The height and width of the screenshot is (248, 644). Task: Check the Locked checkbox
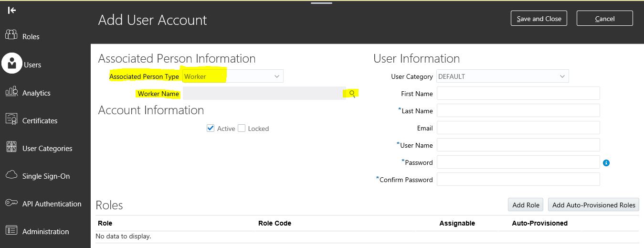(242, 128)
